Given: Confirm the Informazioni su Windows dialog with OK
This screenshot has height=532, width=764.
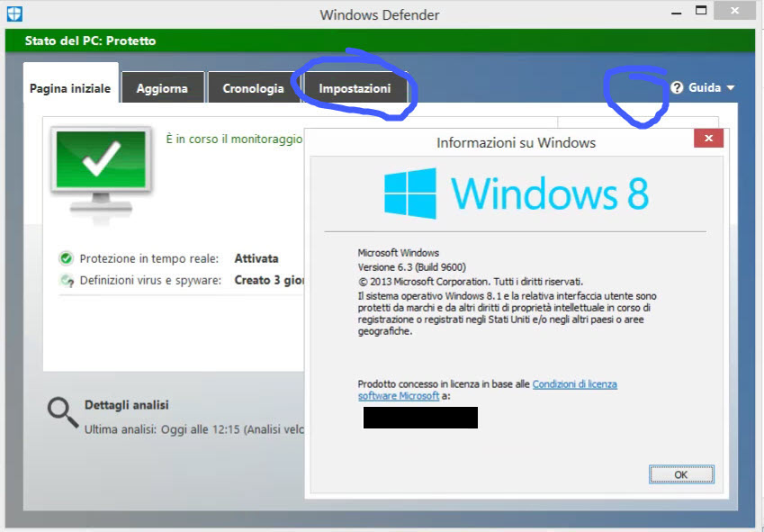Looking at the screenshot, I should point(681,474).
